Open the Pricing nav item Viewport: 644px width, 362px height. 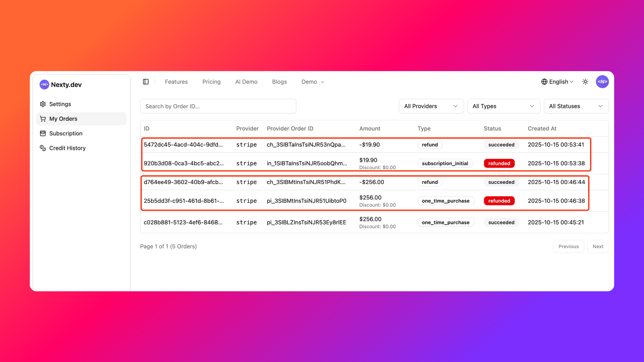(211, 82)
